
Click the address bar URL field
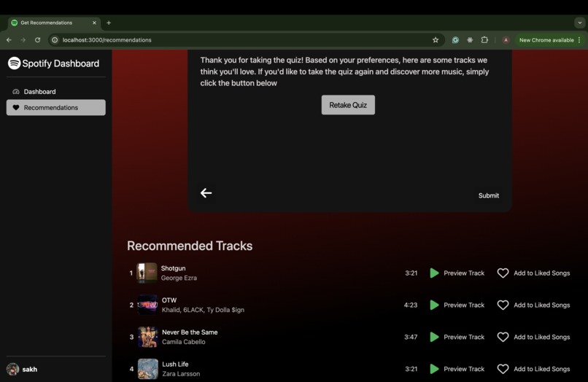click(x=247, y=40)
